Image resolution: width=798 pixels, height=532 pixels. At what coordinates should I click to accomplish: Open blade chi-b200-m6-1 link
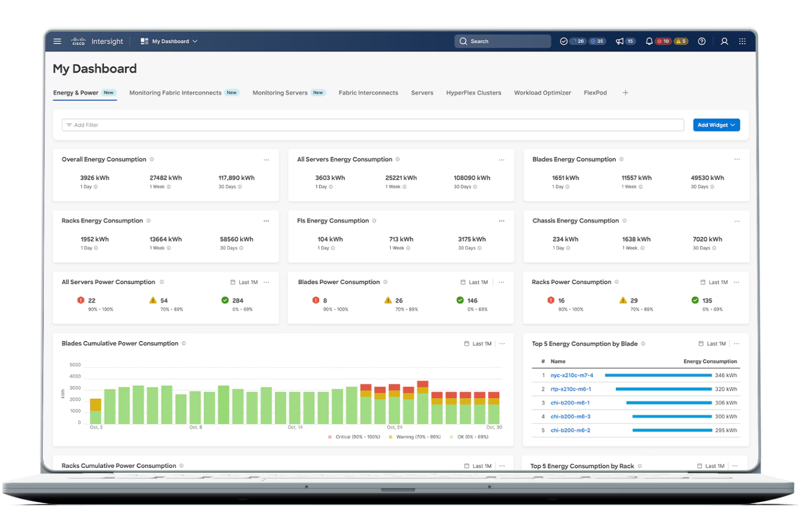570,403
